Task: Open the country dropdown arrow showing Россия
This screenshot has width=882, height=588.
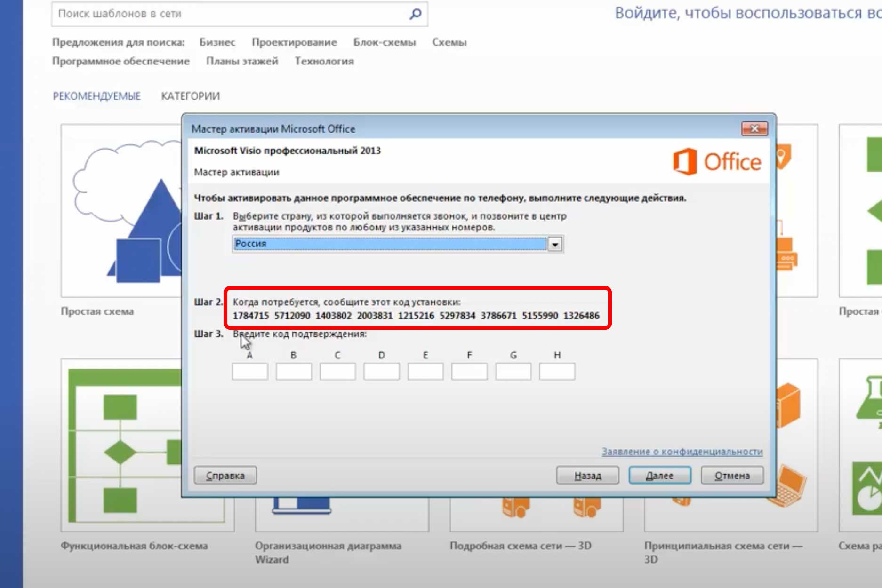Action: tap(555, 244)
